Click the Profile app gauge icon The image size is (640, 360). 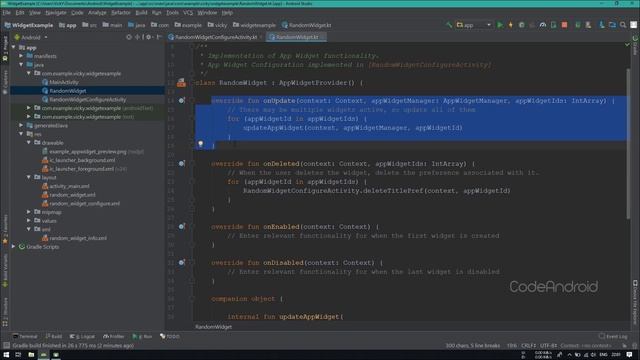(542, 25)
